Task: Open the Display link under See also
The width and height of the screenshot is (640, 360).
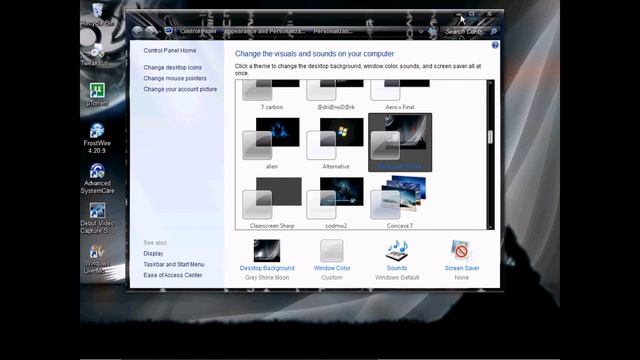Action: 153,253
